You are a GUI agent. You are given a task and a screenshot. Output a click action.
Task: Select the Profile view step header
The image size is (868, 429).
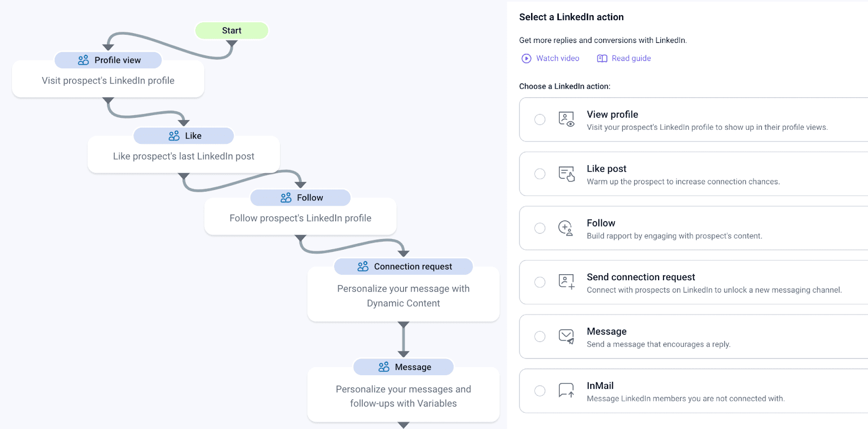coord(108,60)
